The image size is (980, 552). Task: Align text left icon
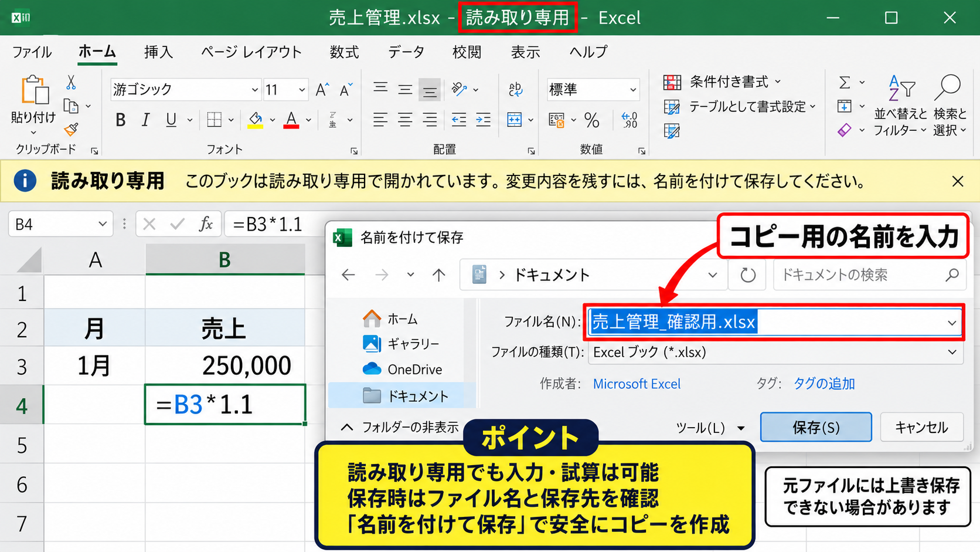pos(380,120)
